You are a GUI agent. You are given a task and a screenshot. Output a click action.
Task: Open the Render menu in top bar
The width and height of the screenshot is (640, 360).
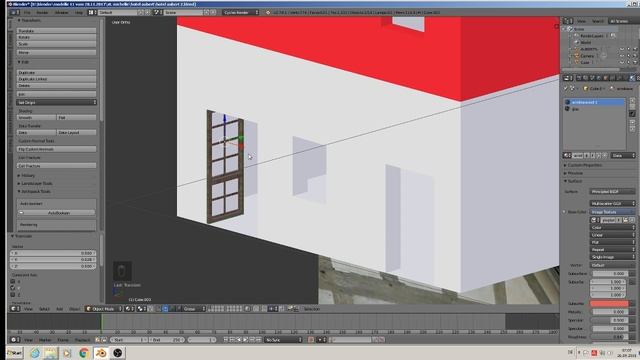[42, 12]
